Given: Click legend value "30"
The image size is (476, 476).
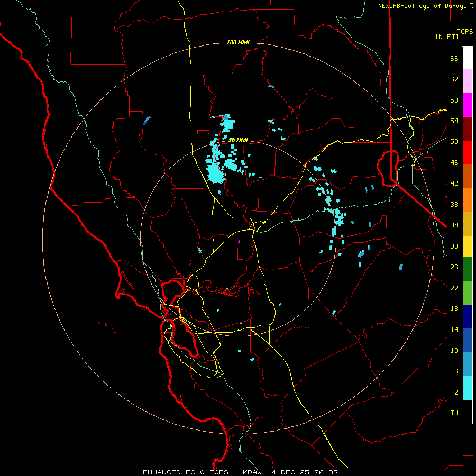Looking at the screenshot, I should point(454,246).
